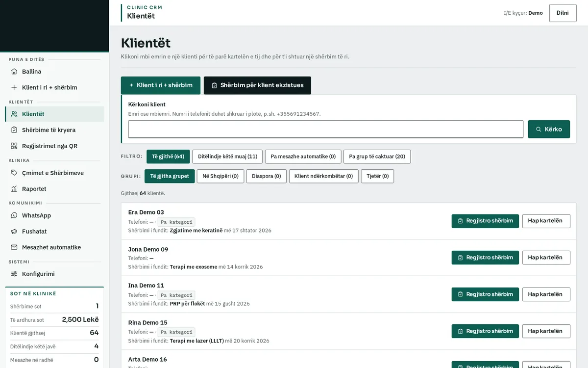Click the Klientët people icon in sidebar
Viewport: 588px width, 368px height.
pyautogui.click(x=14, y=114)
